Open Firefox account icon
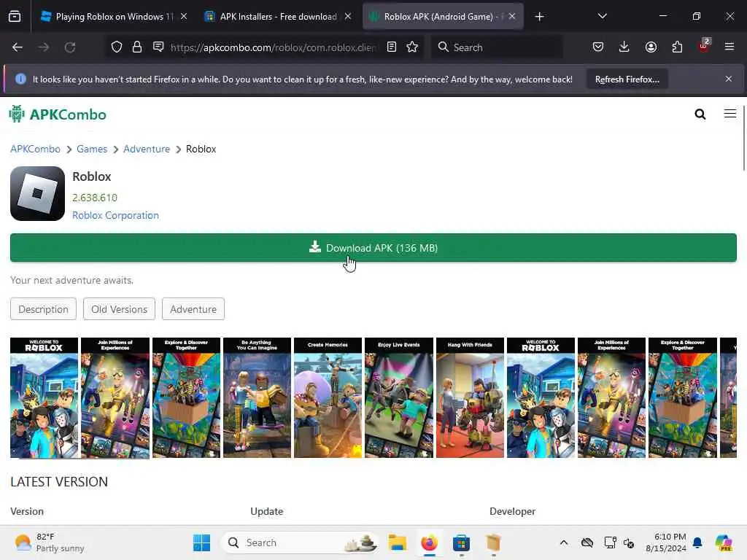This screenshot has height=560, width=747. (x=651, y=47)
